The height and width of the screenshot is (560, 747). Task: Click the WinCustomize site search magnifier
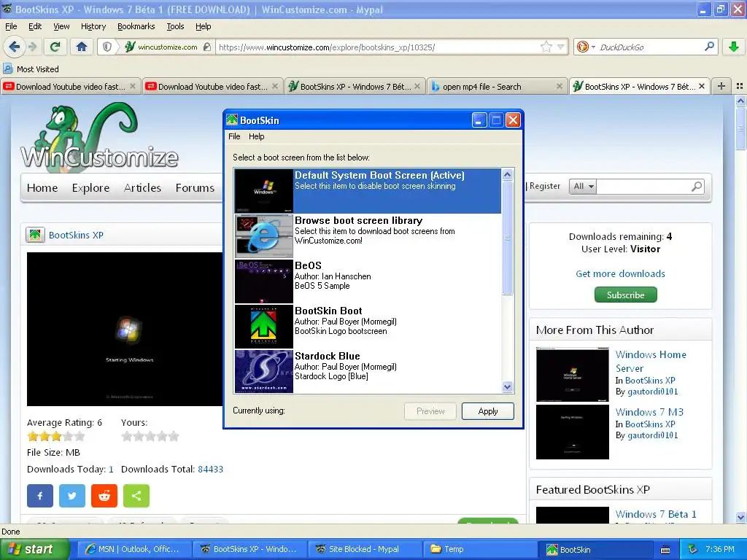(697, 186)
